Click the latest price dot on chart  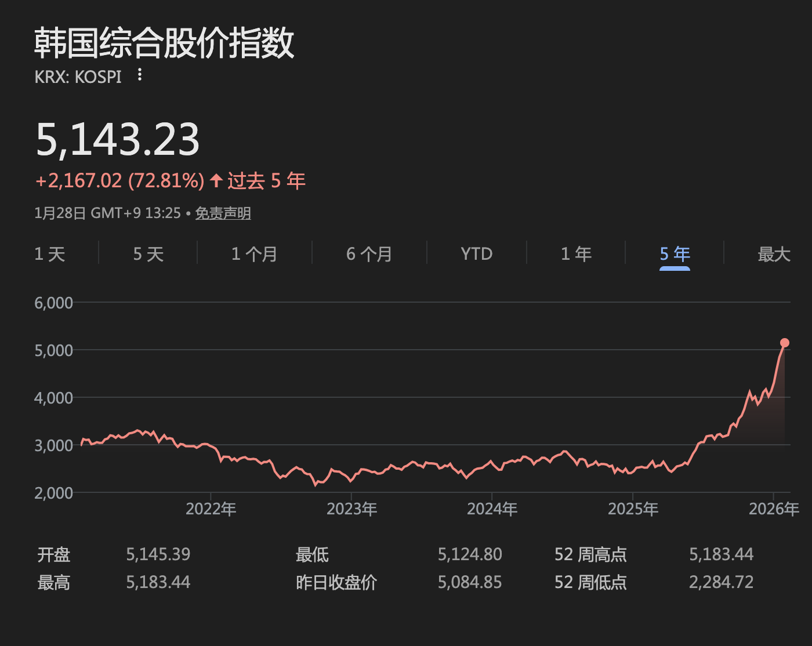click(784, 343)
